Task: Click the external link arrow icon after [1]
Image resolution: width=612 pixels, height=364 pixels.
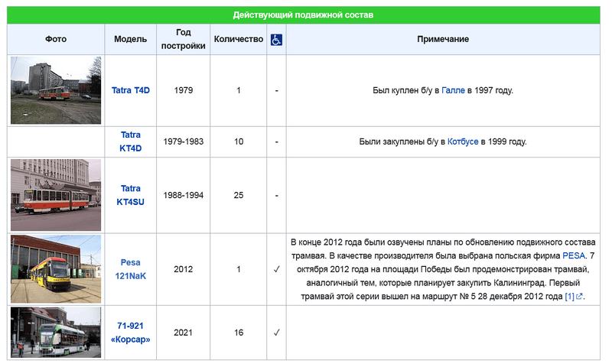Action: pyautogui.click(x=579, y=297)
